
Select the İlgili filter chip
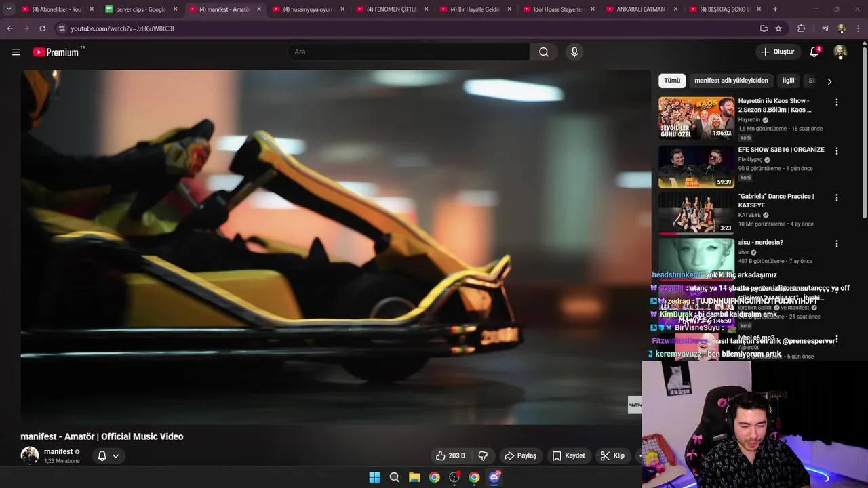(x=788, y=81)
